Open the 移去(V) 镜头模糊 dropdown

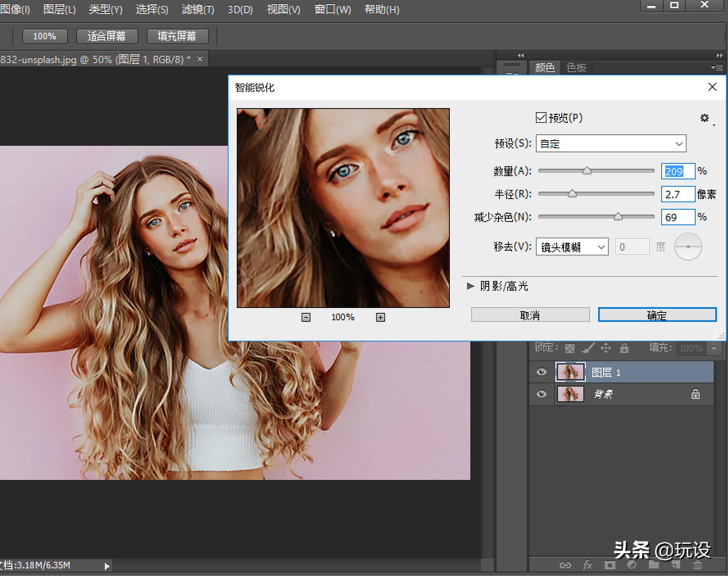[572, 247]
